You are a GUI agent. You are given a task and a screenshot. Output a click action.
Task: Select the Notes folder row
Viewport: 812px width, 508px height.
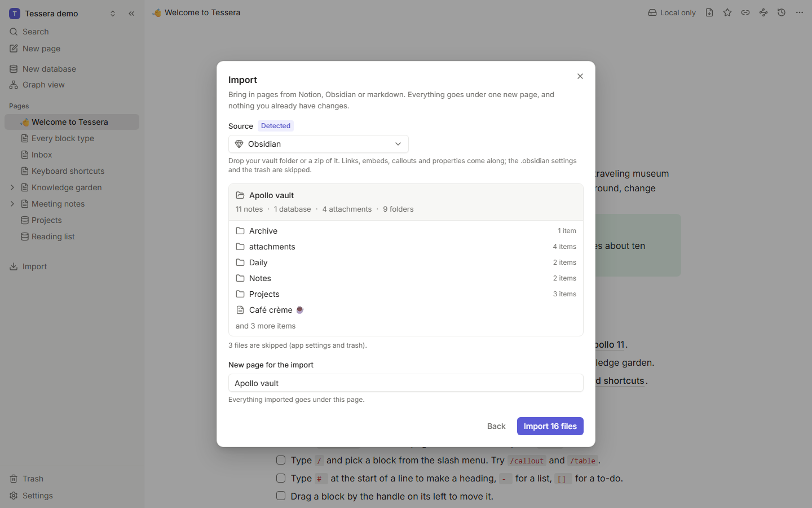point(406,278)
